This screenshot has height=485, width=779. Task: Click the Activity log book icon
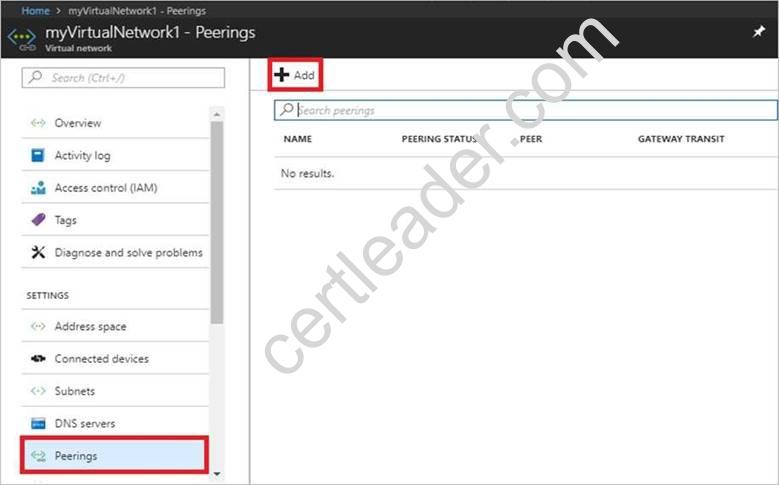coord(38,155)
